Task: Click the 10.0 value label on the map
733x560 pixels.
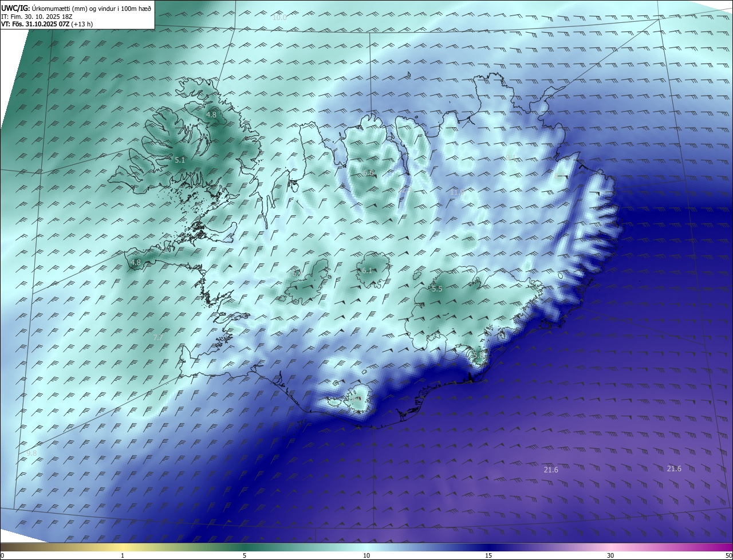Action: pyautogui.click(x=279, y=18)
